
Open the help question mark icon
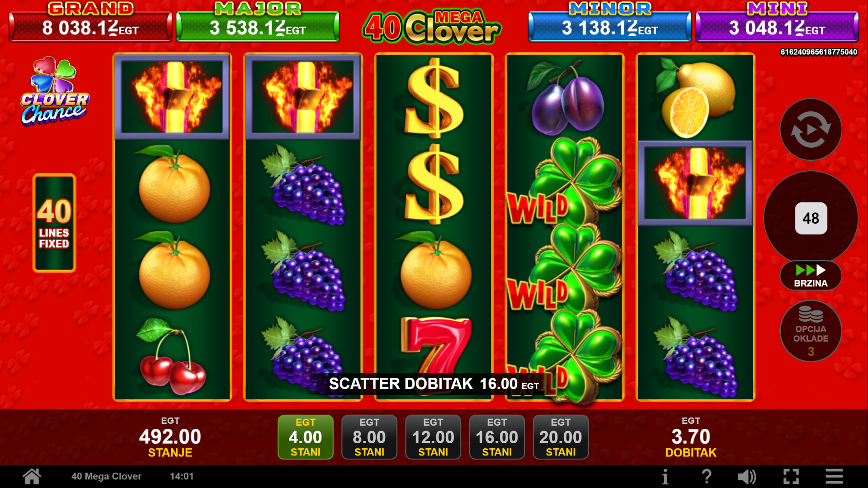click(x=706, y=477)
